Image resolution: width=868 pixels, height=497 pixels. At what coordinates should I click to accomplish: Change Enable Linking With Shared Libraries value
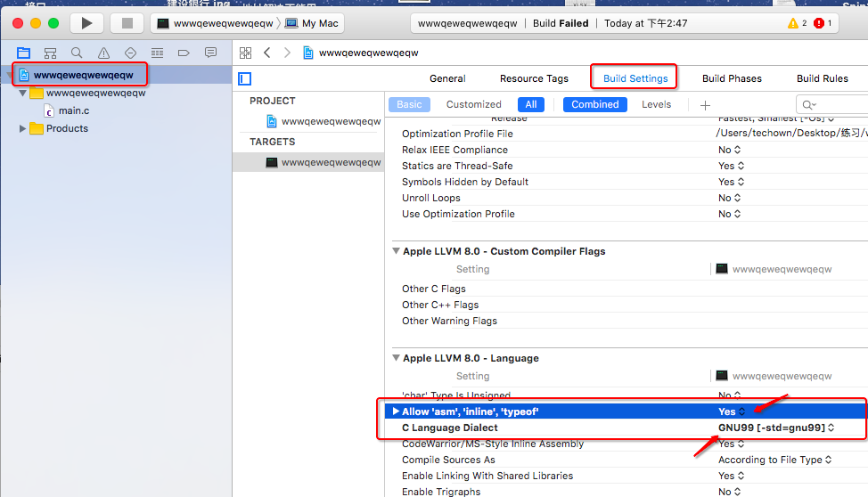click(732, 476)
